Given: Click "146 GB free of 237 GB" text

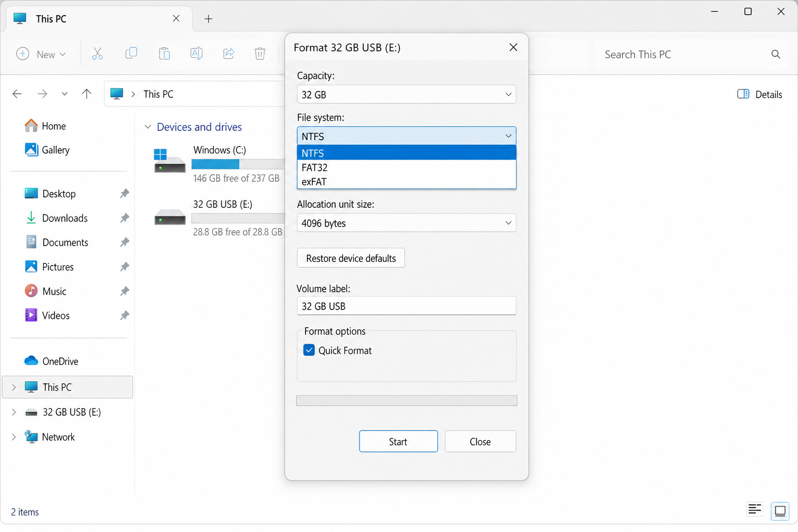Looking at the screenshot, I should click(236, 178).
